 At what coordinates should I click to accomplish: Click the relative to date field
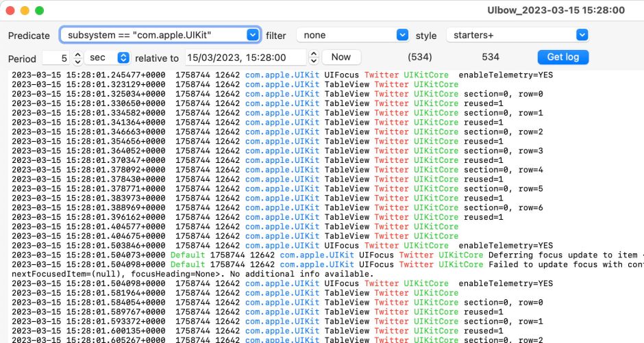click(245, 58)
